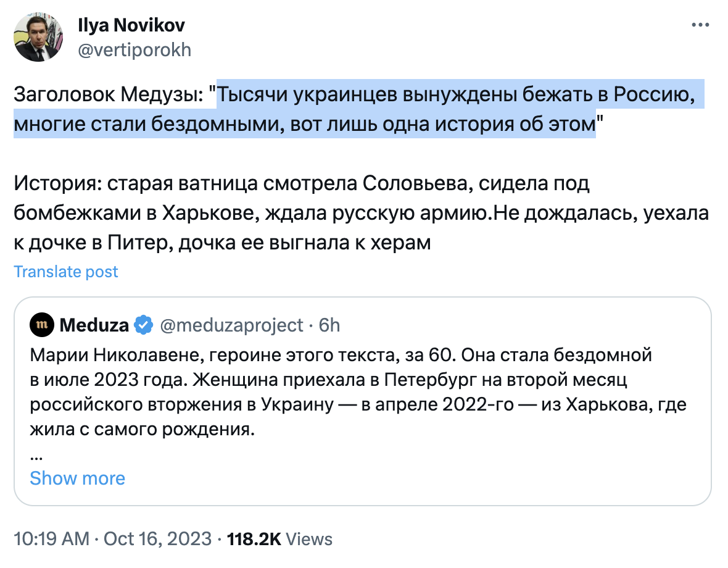
Task: Click the ellipsis in the quoted post
Action: pos(36,456)
